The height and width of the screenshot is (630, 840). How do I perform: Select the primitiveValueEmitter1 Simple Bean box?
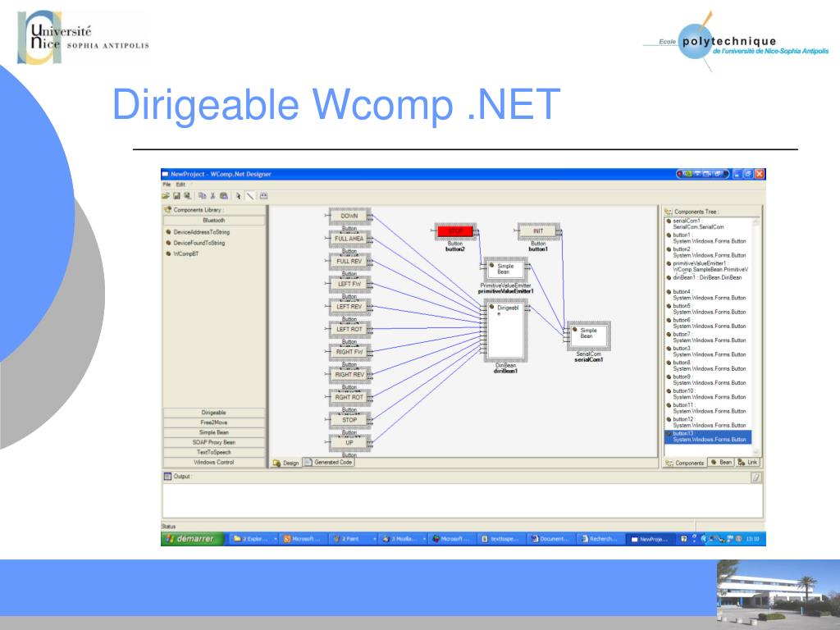[505, 269]
